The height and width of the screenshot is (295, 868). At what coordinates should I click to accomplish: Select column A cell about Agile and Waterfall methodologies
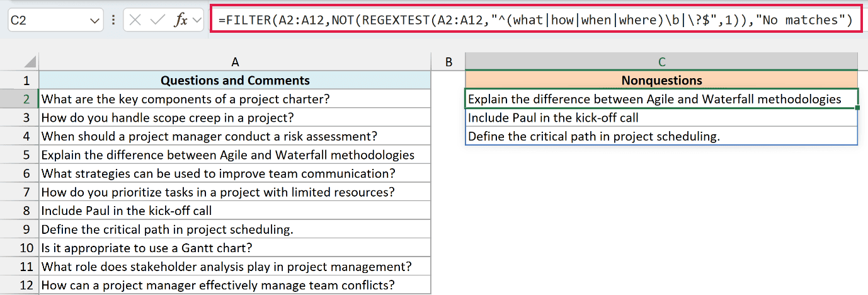click(235, 154)
